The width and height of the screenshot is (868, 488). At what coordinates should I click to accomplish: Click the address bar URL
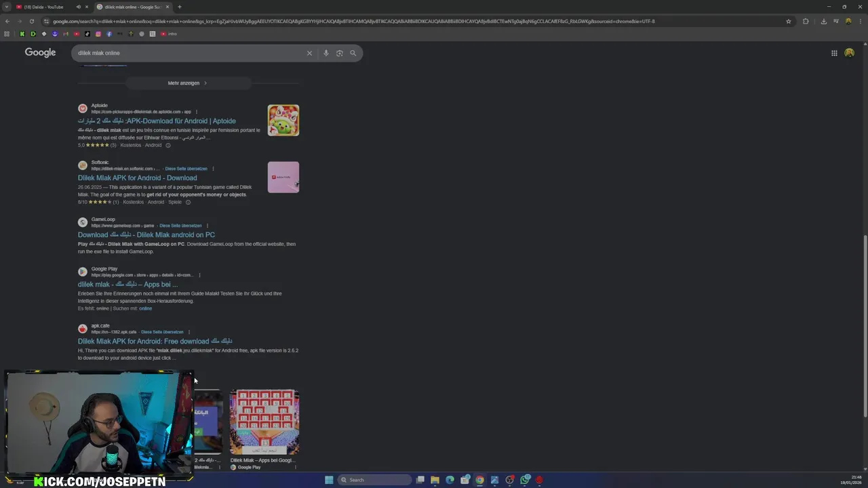353,21
